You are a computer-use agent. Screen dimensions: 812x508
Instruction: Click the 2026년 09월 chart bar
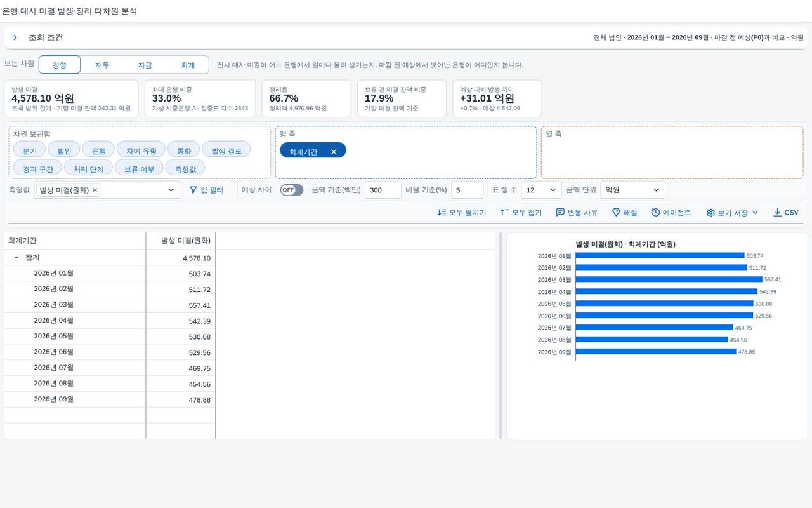(x=656, y=352)
